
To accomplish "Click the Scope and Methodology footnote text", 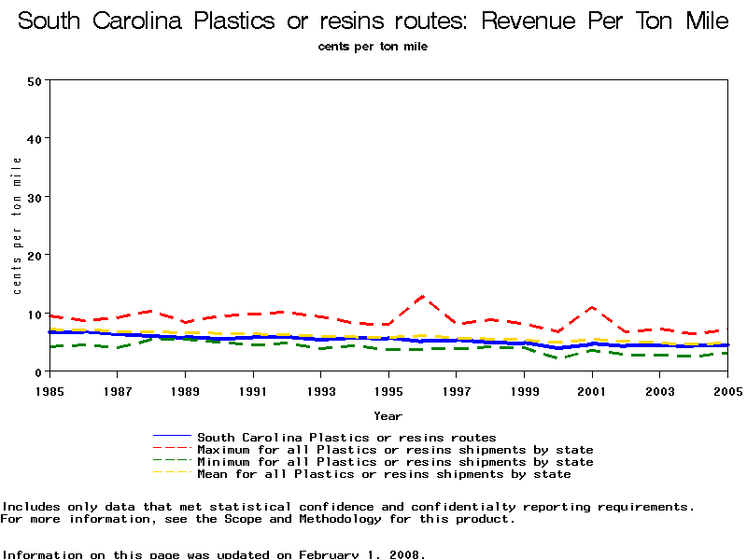I will 257,519.
